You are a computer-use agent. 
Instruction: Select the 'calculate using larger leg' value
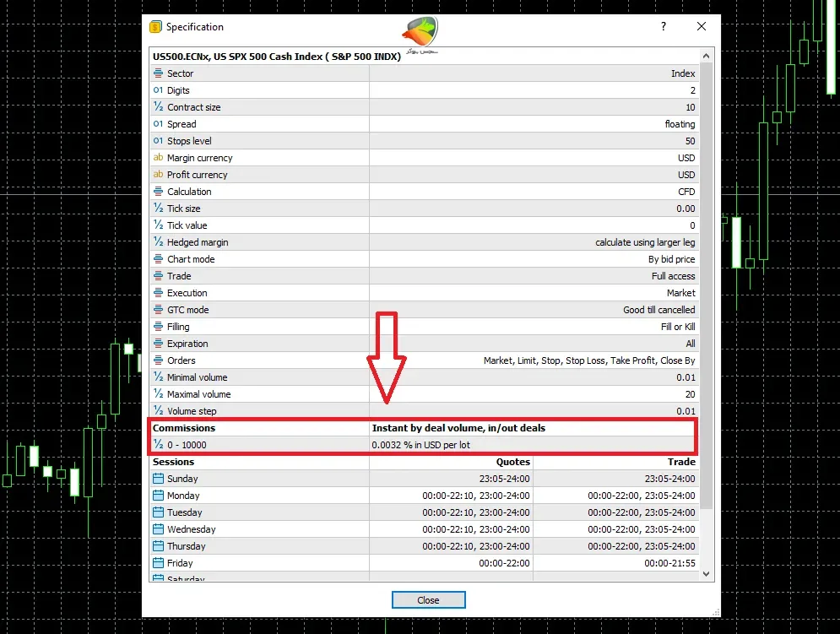(x=645, y=242)
